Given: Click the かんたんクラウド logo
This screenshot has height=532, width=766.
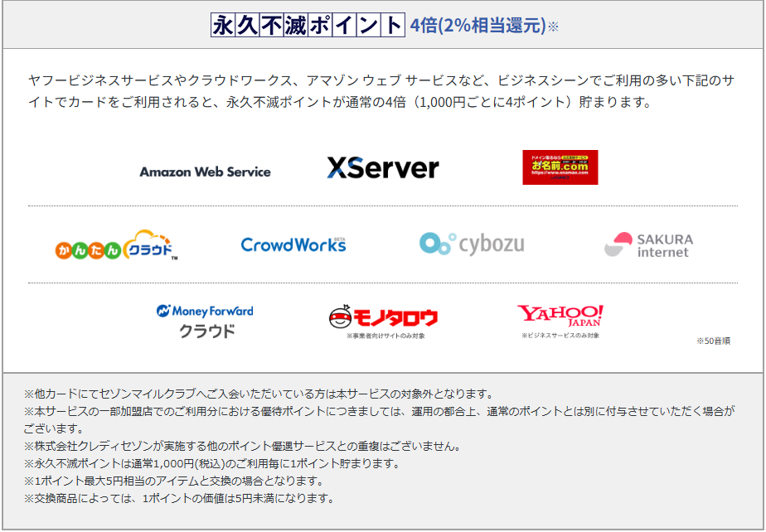Looking at the screenshot, I should click(116, 245).
